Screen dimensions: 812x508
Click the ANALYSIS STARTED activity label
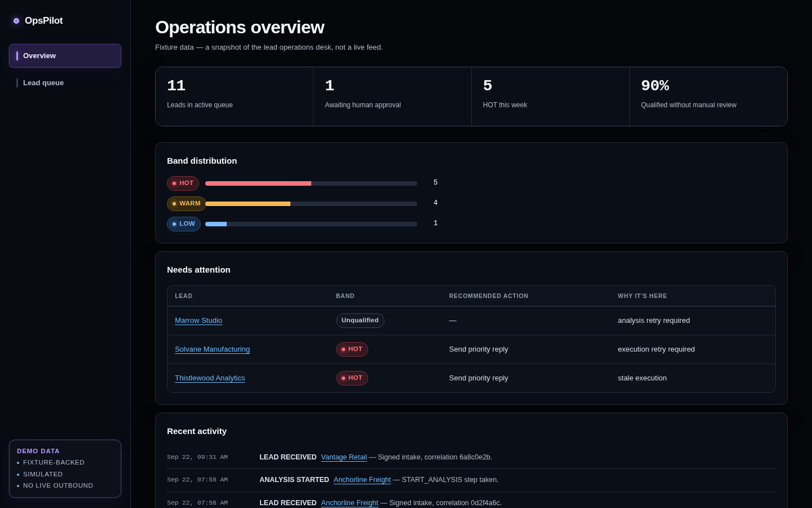click(x=294, y=480)
